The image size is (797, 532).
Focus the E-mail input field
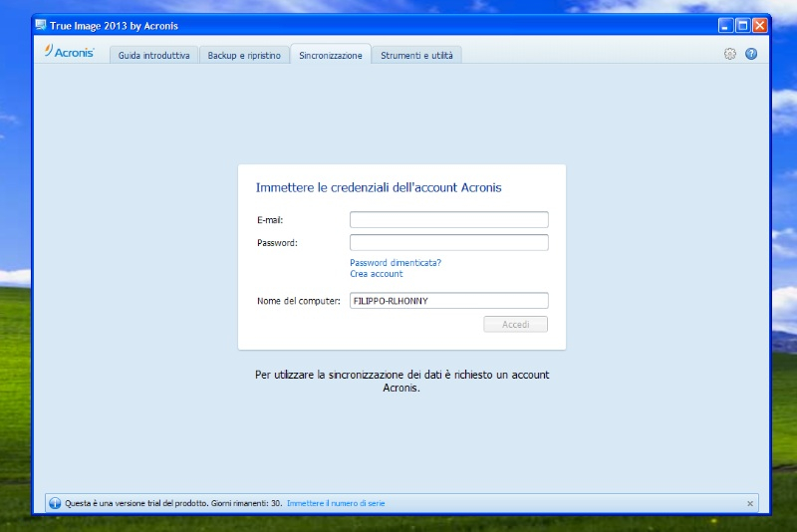448,220
